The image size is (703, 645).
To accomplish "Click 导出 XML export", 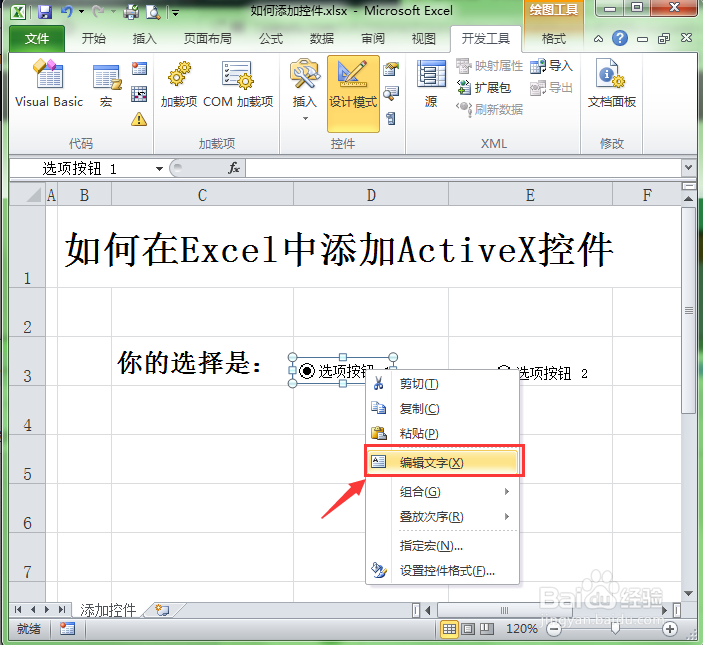I will [x=551, y=87].
